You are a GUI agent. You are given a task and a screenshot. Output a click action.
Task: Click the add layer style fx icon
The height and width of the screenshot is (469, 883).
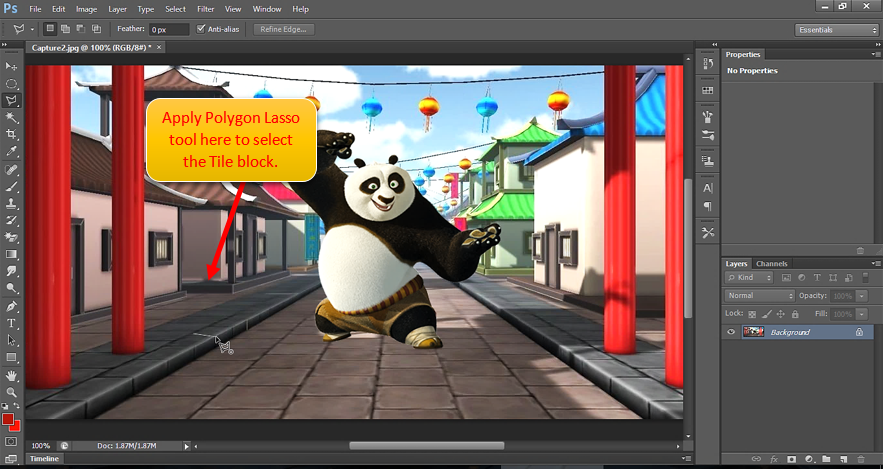774,459
